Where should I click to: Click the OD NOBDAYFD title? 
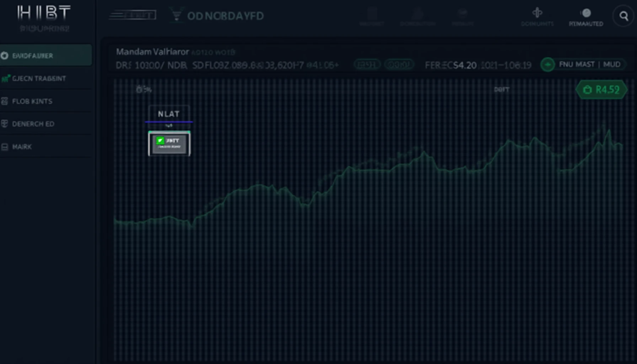pyautogui.click(x=225, y=16)
